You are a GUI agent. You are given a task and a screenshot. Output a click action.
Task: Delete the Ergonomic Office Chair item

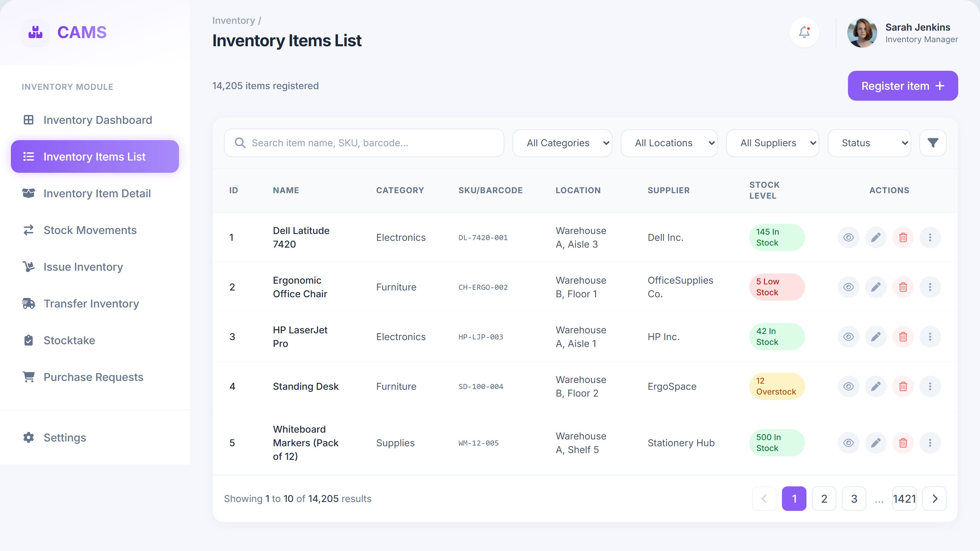click(903, 287)
